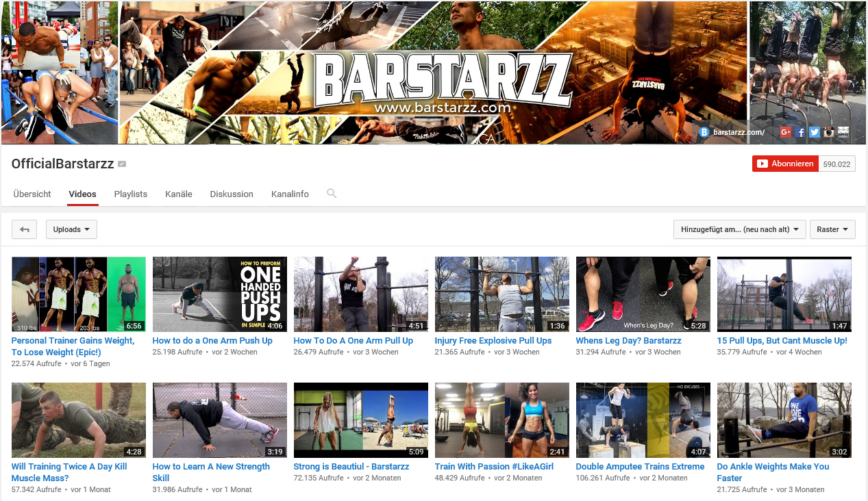868x501 pixels.
Task: Click the back arrow above the video grid
Action: (x=24, y=229)
